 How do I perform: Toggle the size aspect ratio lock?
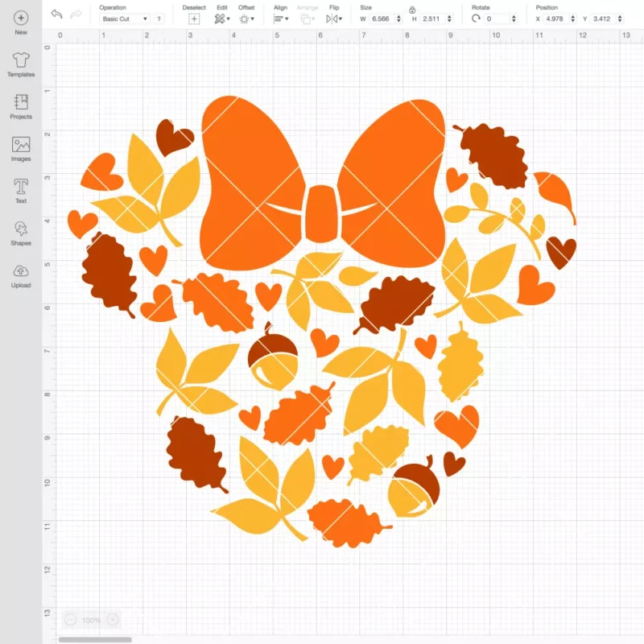(x=412, y=10)
